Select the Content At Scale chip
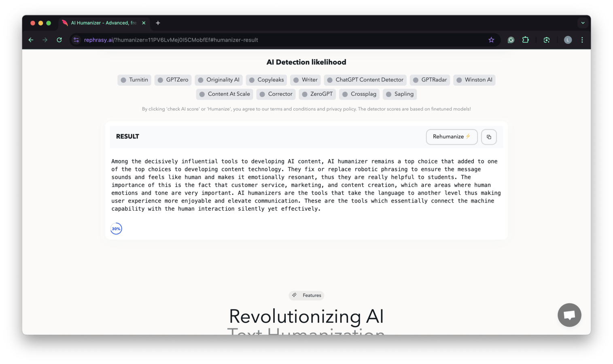This screenshot has height=364, width=613. coord(225,94)
